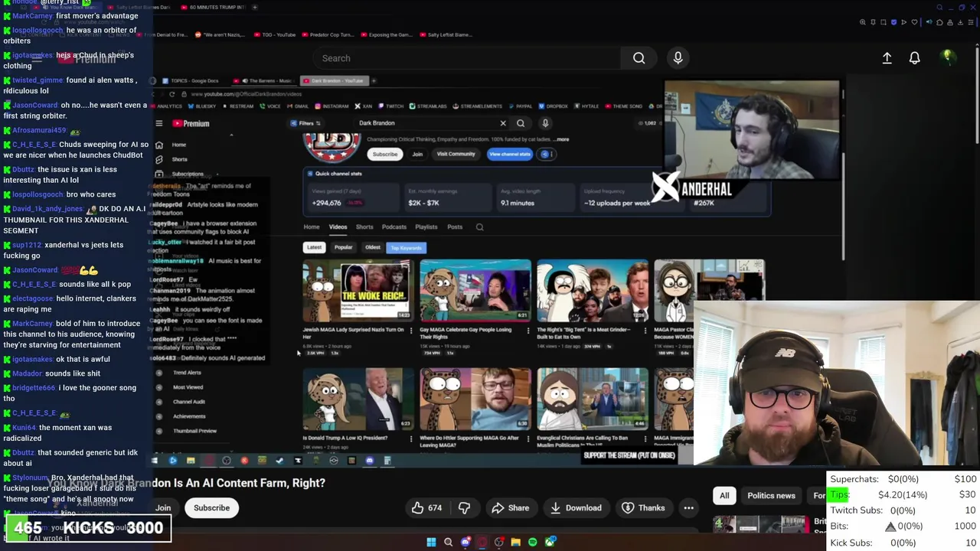This screenshot has width=980, height=551.
Task: Click the search magnifier icon in outer YouTube header
Action: point(639,58)
